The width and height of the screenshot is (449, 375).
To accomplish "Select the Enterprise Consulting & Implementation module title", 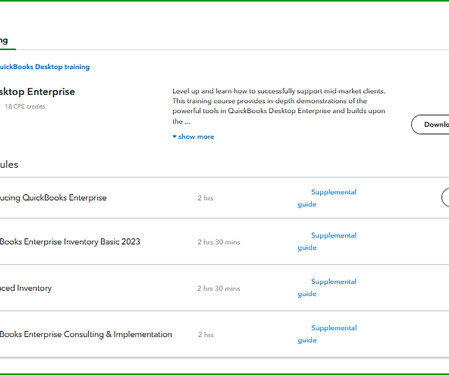I will [x=86, y=334].
